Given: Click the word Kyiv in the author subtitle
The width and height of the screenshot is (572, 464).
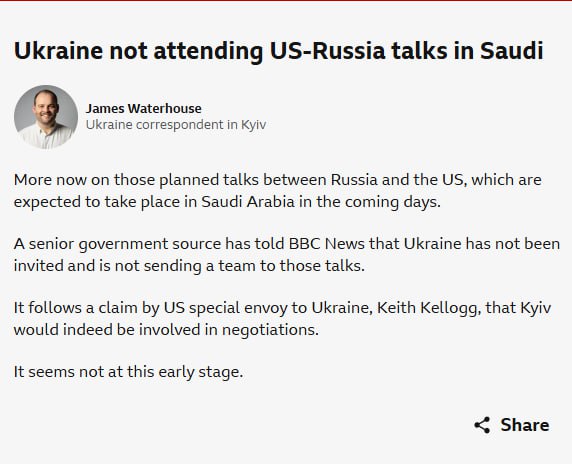Looking at the screenshot, I should (254, 125).
